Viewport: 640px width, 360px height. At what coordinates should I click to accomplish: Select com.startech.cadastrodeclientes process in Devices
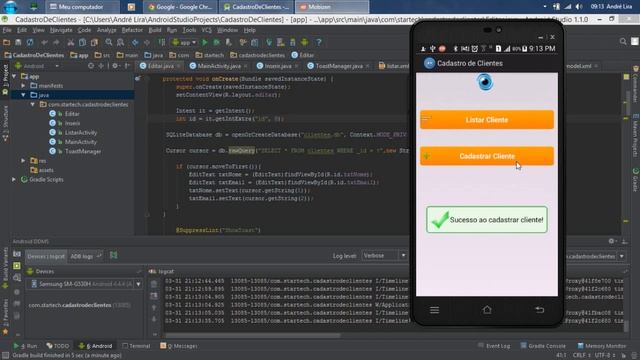pyautogui.click(x=79, y=305)
